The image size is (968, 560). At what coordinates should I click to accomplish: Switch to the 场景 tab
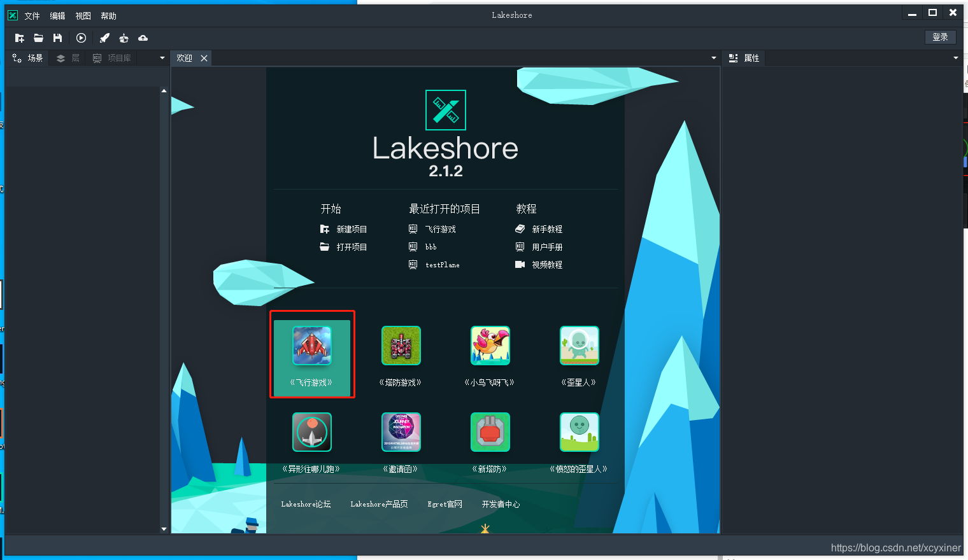27,58
